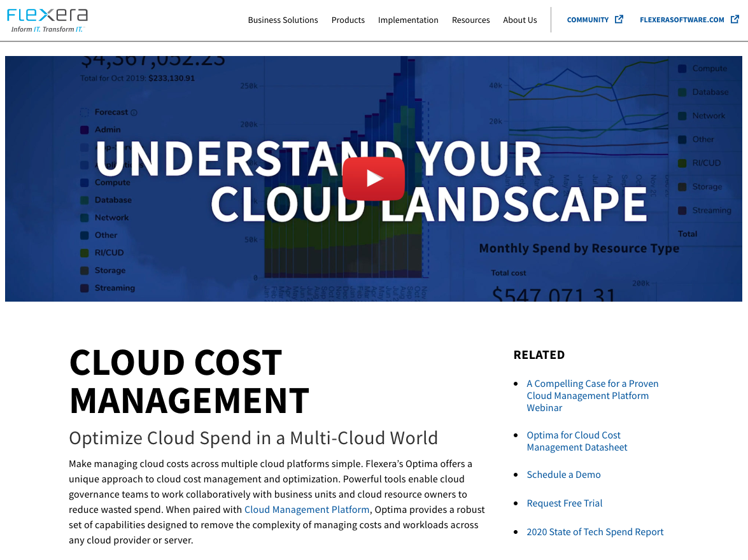Screen dimensions: 748x560
Task: Play the YouTube video
Action: pyautogui.click(x=374, y=179)
